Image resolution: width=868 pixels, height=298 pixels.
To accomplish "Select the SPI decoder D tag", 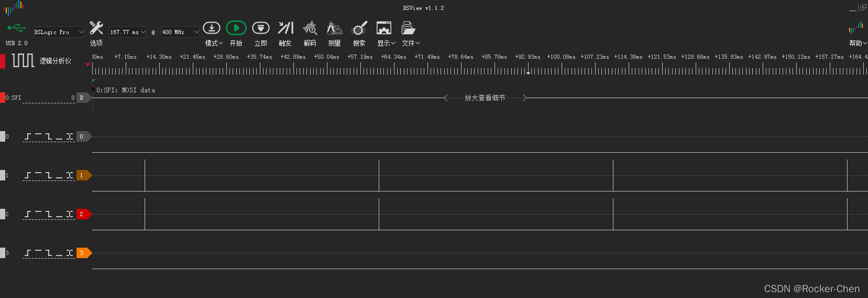I will (84, 98).
